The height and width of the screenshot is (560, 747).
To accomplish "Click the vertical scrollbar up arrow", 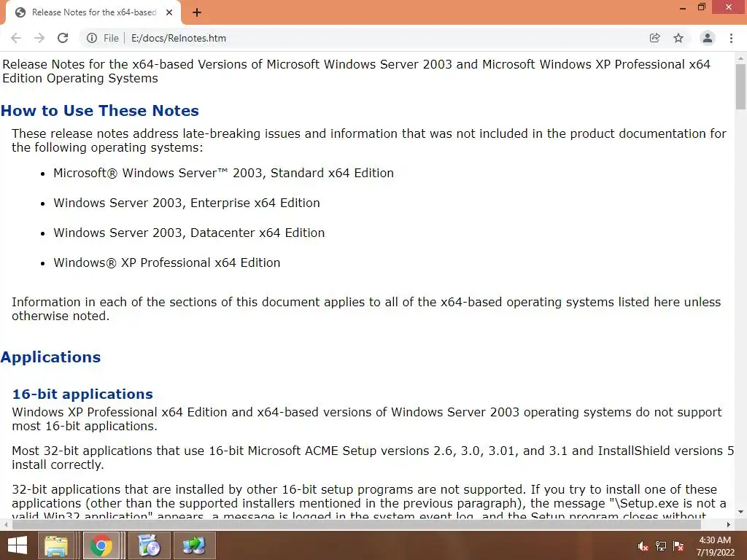I will click(x=740, y=58).
